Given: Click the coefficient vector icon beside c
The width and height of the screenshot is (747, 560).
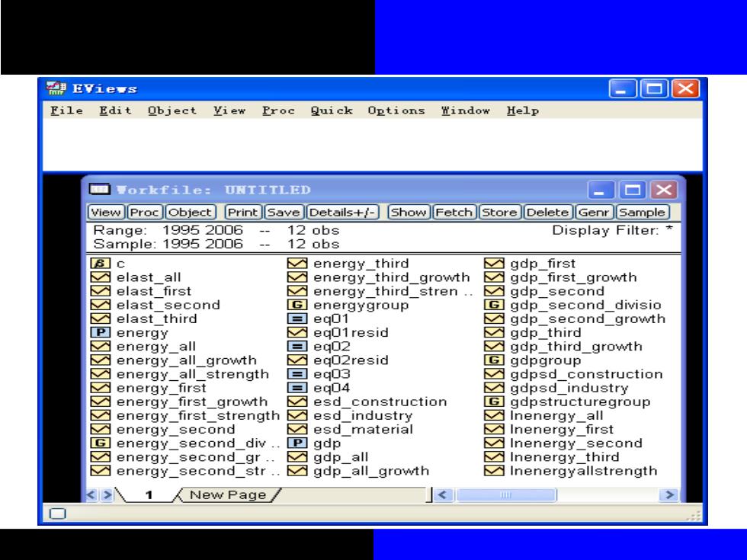Looking at the screenshot, I should (x=100, y=264).
